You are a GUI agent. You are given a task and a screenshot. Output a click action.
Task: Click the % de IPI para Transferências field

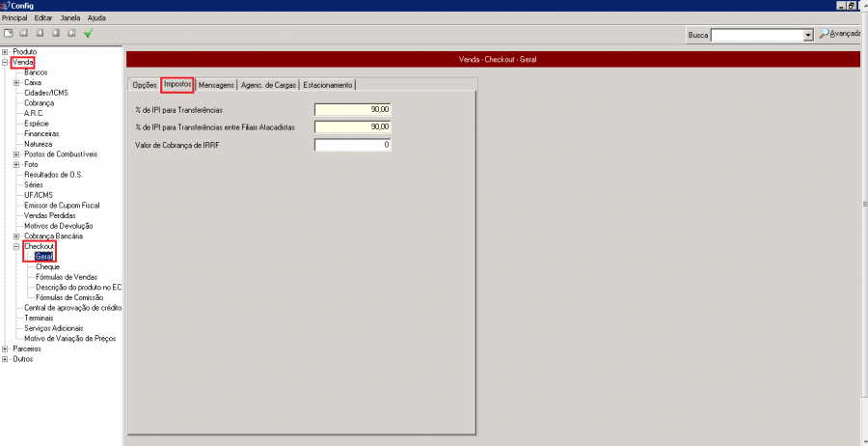click(352, 110)
